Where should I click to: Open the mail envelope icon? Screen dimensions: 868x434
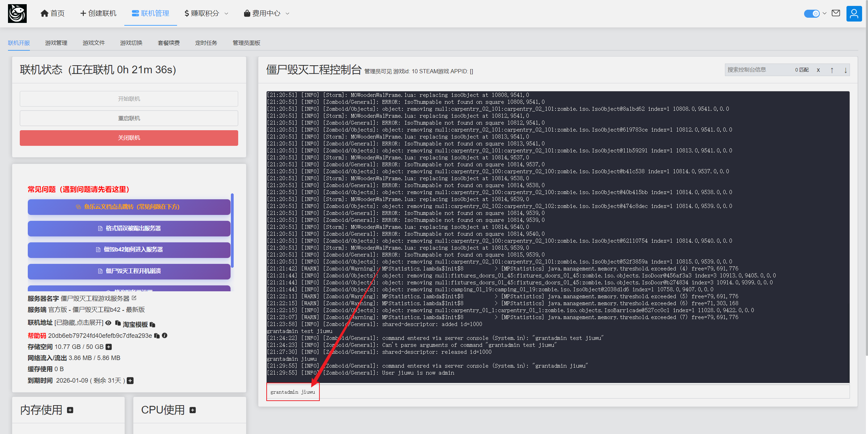tap(836, 13)
